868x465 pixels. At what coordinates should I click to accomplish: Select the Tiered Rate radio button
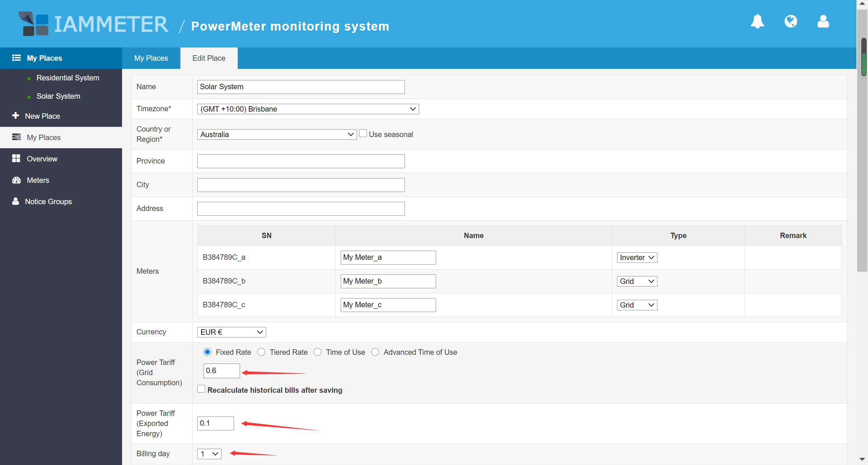[261, 352]
